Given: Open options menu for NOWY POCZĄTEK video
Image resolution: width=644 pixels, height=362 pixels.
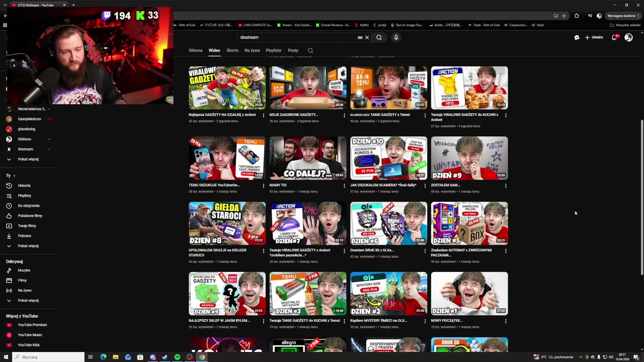Looking at the screenshot, I should (506, 321).
